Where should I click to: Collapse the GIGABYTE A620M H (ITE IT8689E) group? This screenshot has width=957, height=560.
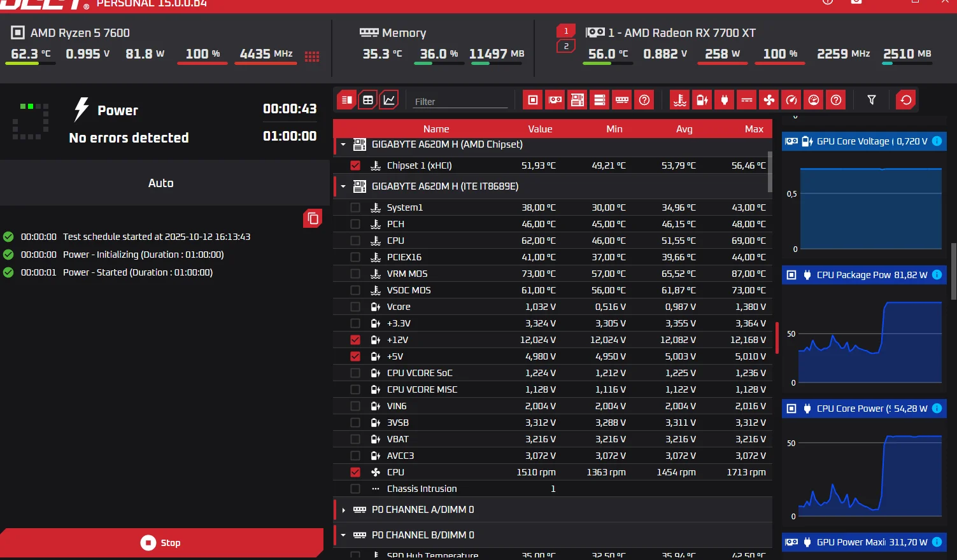[x=343, y=186]
